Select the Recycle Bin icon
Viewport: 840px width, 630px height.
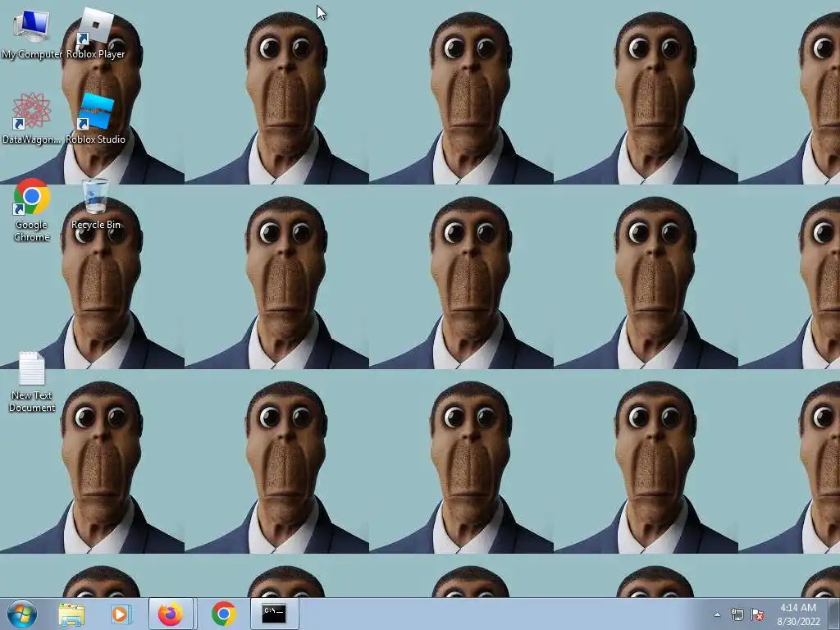(96, 204)
